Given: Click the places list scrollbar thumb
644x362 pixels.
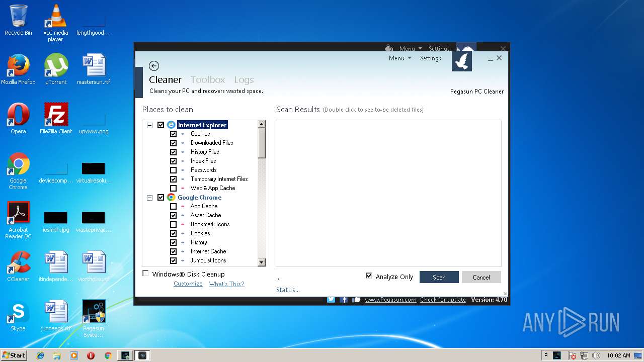Looking at the screenshot, I should pos(262,143).
